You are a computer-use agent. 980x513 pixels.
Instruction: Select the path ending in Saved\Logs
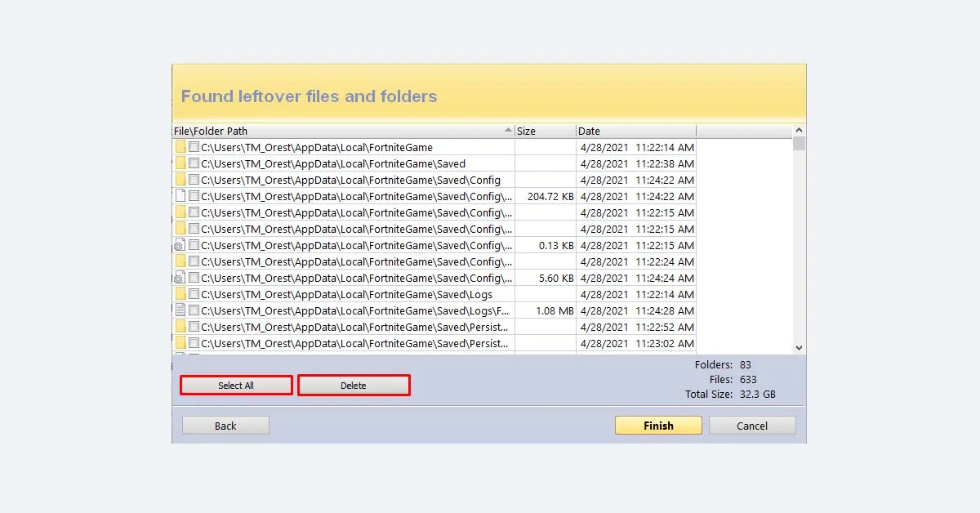[x=347, y=294]
